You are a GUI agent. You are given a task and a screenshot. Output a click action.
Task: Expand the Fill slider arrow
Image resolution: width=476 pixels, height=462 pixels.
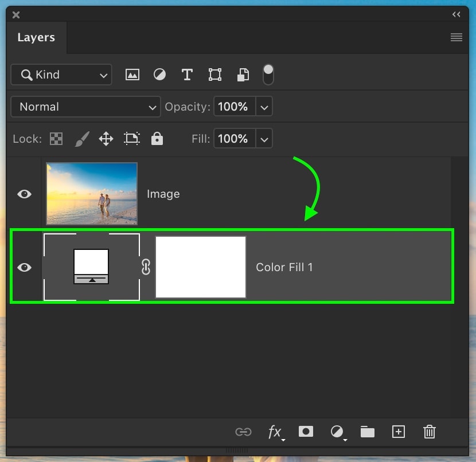point(264,139)
